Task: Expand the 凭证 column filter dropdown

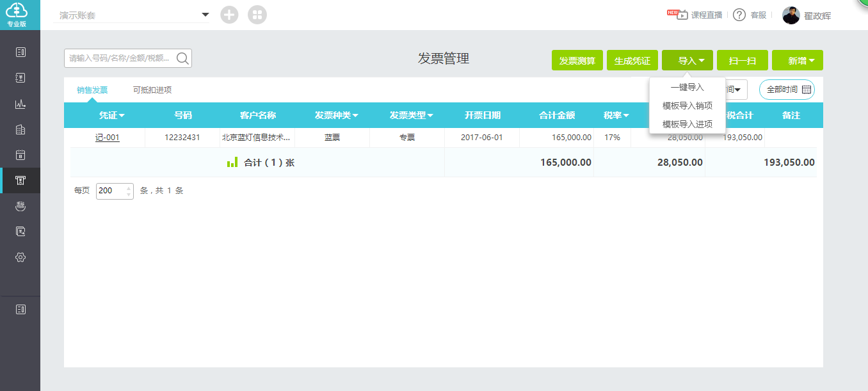Action: click(x=111, y=115)
